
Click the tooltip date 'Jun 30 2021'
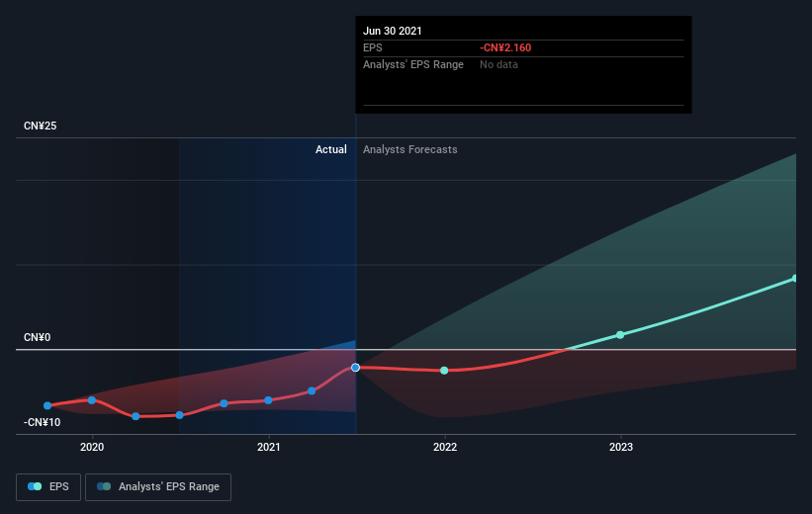pos(393,31)
